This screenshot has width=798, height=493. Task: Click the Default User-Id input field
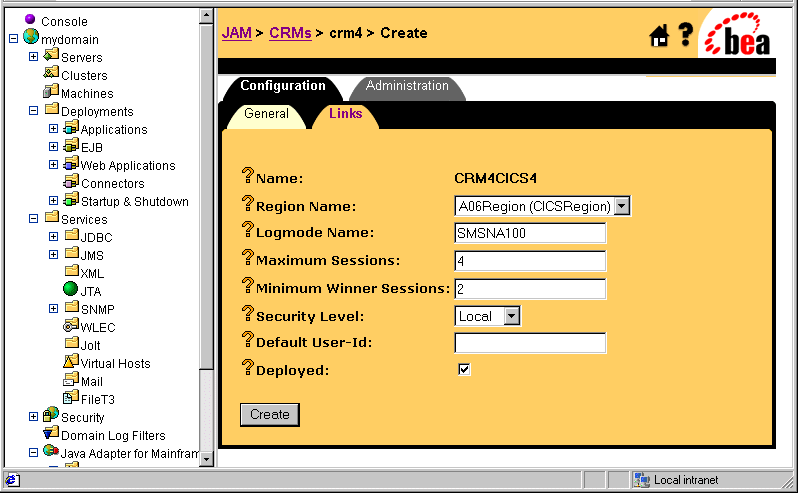point(530,343)
